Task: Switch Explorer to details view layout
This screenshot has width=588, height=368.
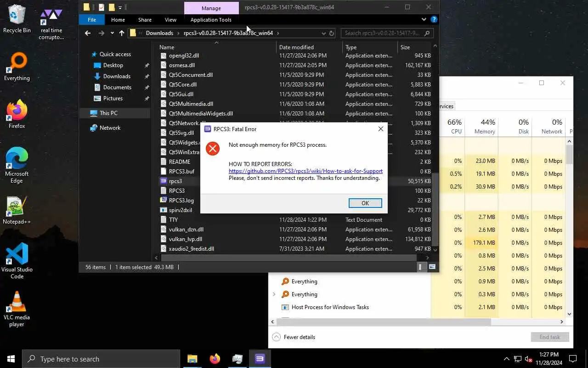Action: (420, 267)
